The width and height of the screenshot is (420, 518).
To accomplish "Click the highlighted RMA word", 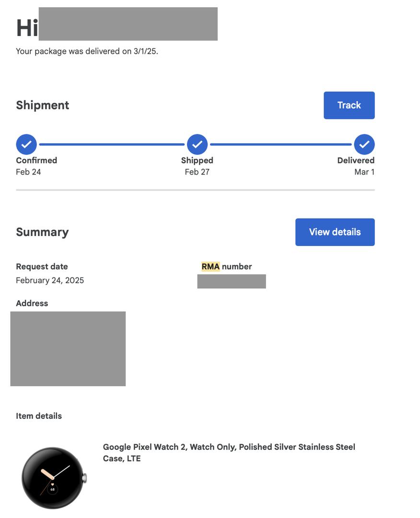I will pyautogui.click(x=210, y=267).
